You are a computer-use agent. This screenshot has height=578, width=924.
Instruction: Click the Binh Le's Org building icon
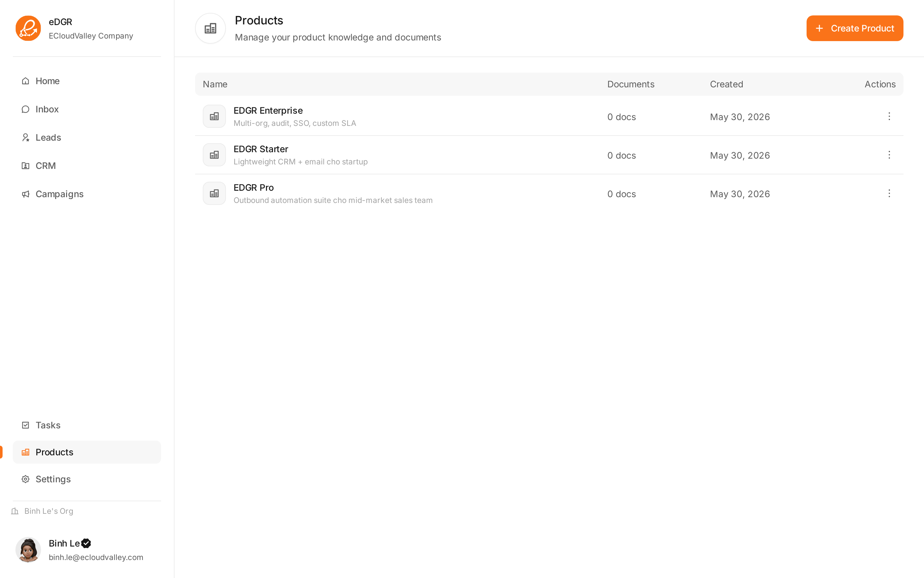(x=15, y=511)
